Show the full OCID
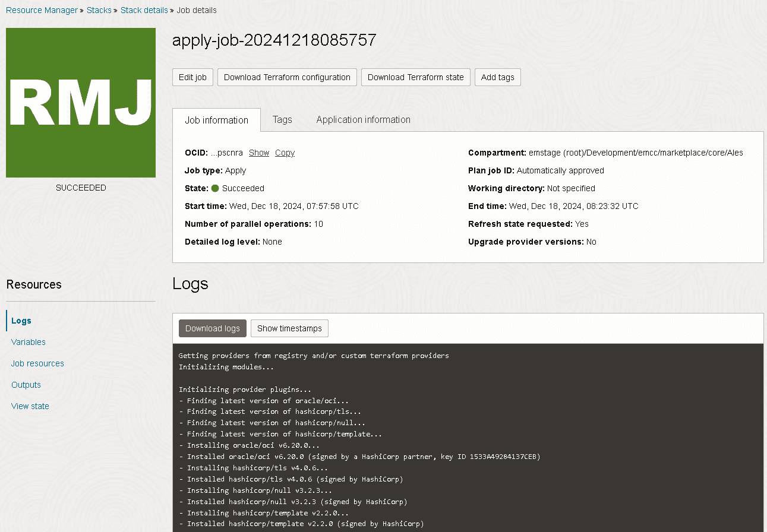Screen dimensions: 767x532 259,153
